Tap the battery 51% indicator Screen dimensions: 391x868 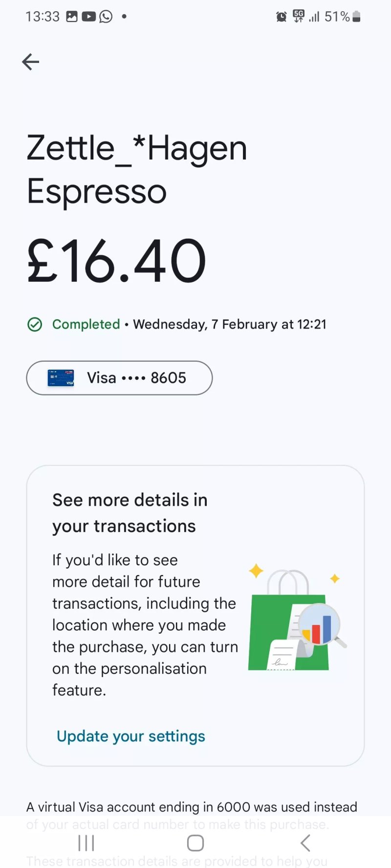point(343,17)
